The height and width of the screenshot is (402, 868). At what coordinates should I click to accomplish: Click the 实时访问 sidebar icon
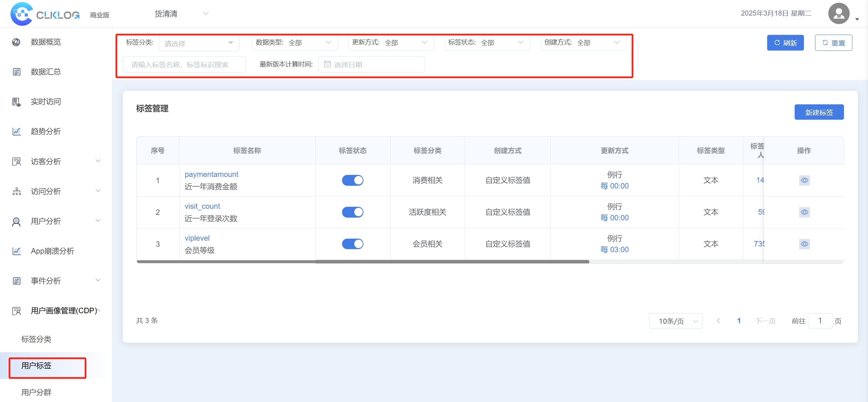point(16,102)
